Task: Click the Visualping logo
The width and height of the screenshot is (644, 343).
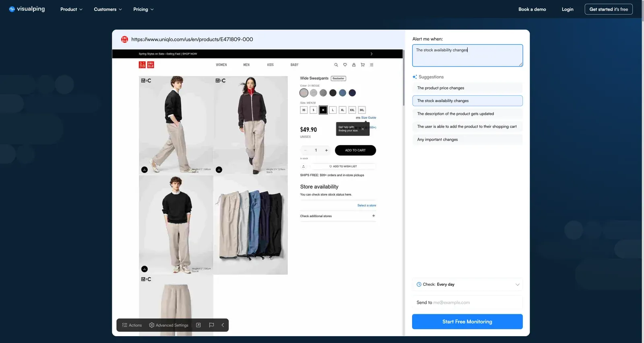Action: [27, 9]
